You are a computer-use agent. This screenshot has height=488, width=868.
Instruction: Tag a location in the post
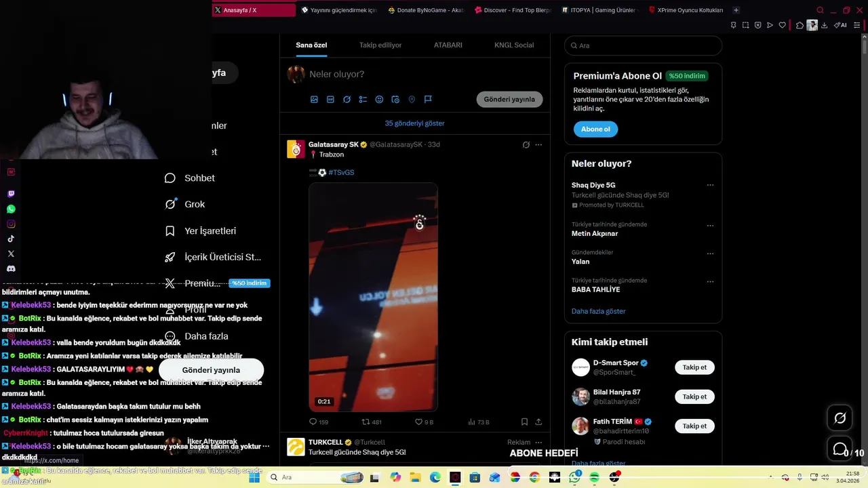click(412, 99)
